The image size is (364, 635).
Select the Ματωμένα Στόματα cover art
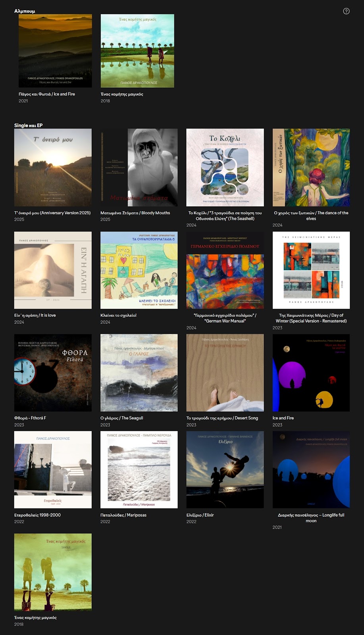point(139,167)
